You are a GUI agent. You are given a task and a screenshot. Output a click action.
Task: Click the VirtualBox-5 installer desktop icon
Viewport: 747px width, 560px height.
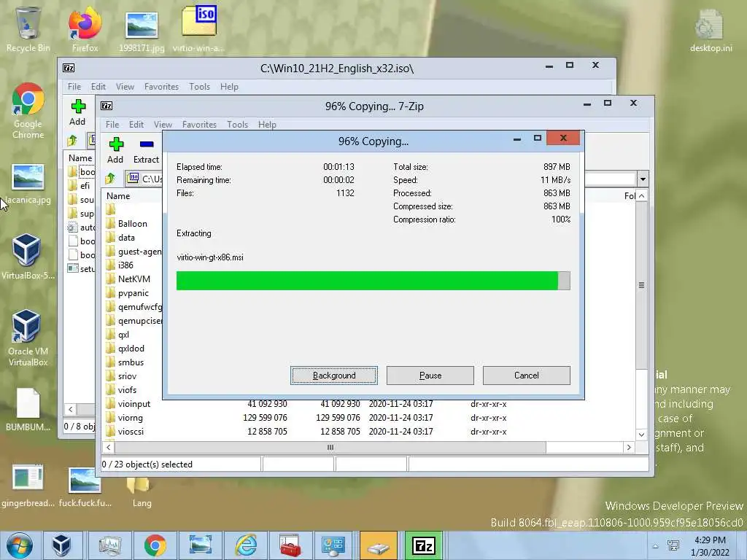pyautogui.click(x=27, y=256)
